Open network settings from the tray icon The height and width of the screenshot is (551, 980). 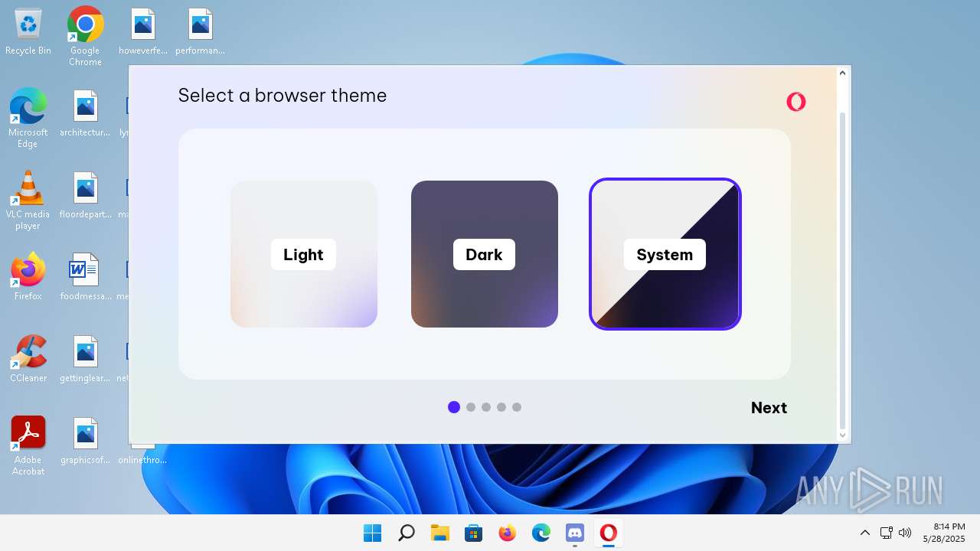886,533
